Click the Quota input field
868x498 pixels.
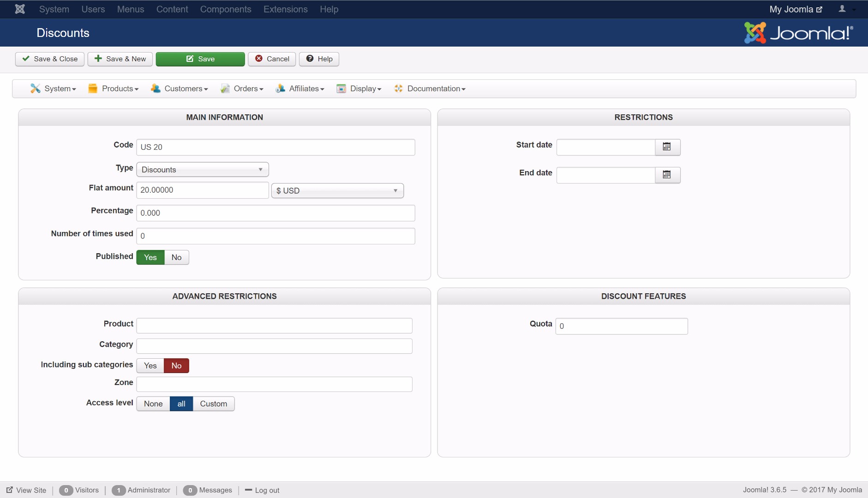click(x=622, y=326)
